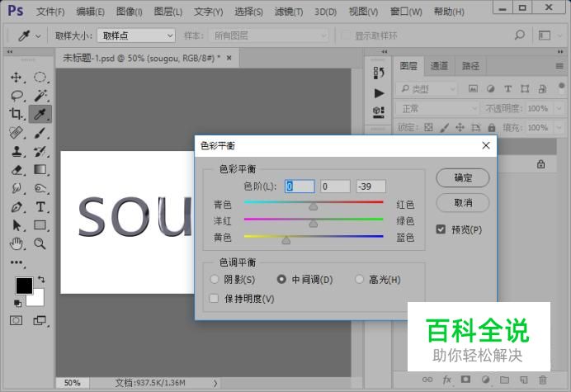Open the Layers panel options menu
Viewport: 571px width, 392px height.
tap(559, 66)
